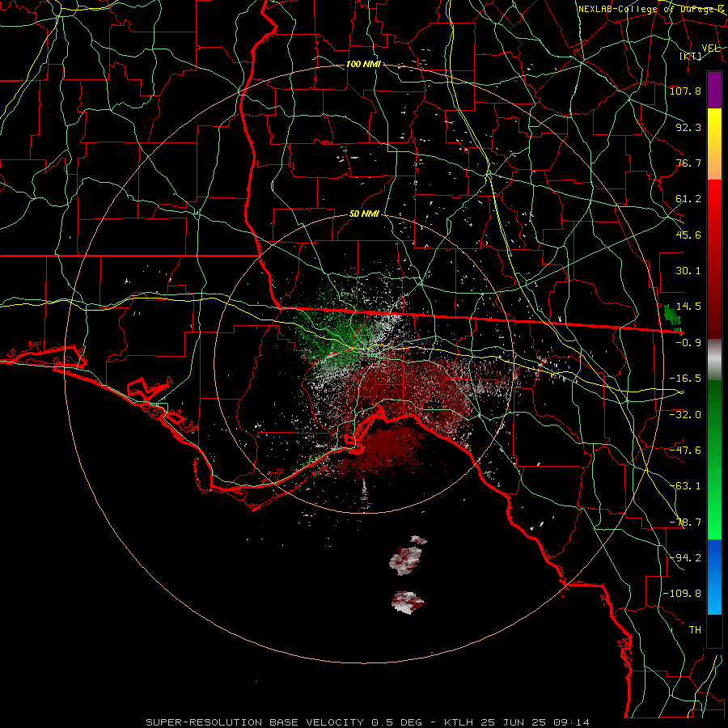Click the -0.9 velocity scale label
Viewport: 728px width, 728px height.
[688, 343]
